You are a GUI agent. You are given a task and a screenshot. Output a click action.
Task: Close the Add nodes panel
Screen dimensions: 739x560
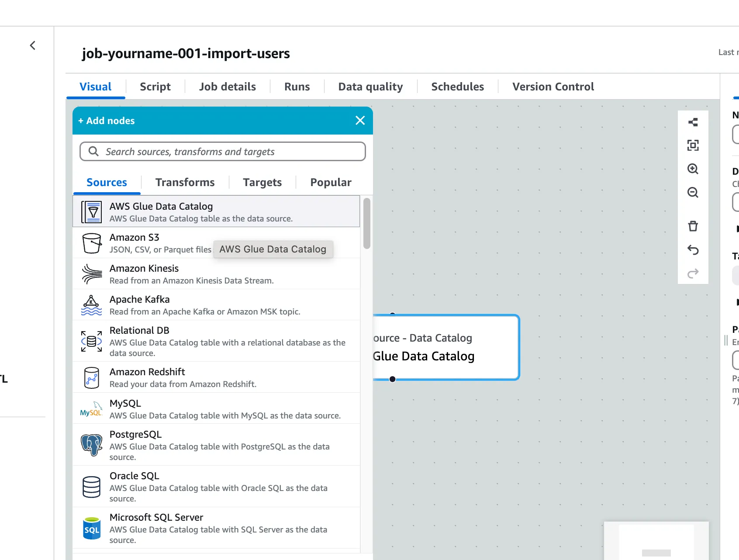360,121
